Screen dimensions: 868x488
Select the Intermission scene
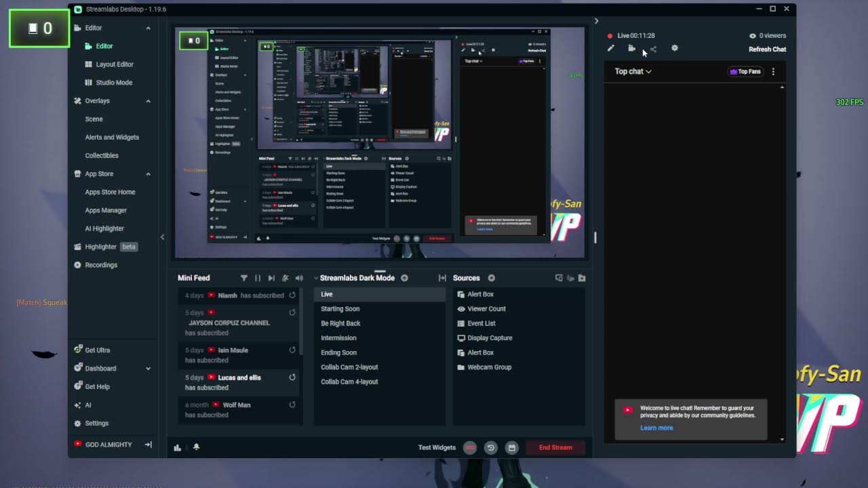click(x=380, y=338)
